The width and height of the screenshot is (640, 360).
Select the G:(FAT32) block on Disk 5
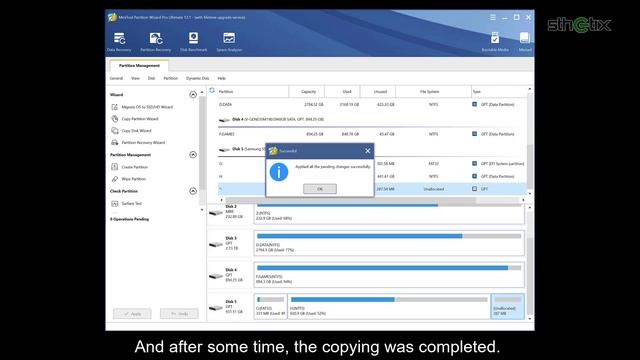point(270,307)
